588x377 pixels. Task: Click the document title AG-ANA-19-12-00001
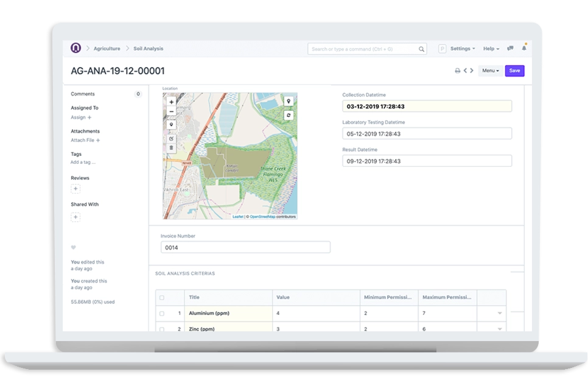tap(117, 71)
